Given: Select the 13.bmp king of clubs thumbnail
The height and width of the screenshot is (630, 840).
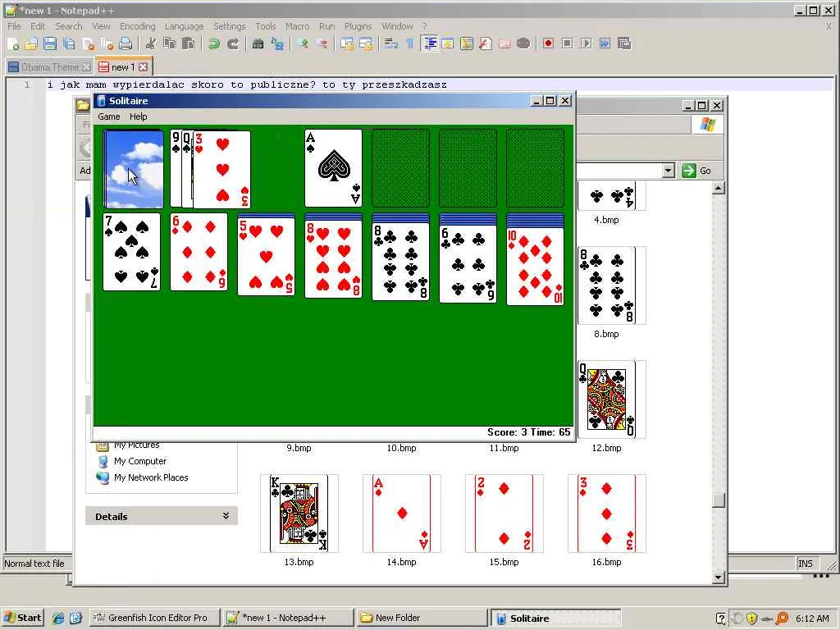Looking at the screenshot, I should [299, 514].
